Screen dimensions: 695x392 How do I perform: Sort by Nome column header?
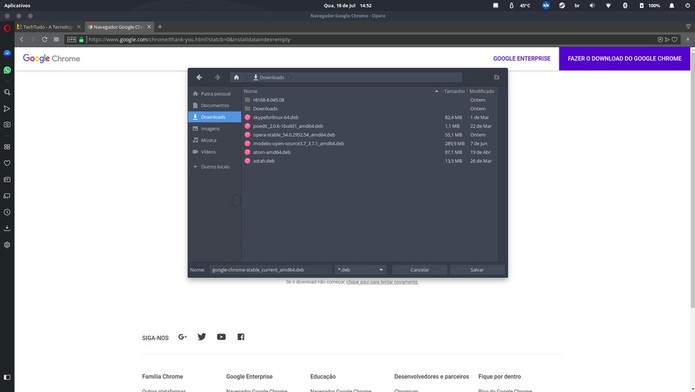[x=341, y=91]
